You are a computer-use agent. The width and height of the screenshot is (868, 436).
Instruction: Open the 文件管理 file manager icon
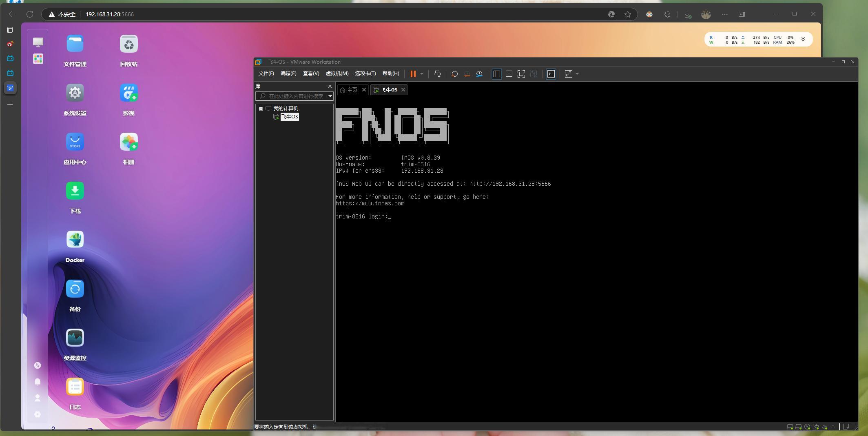tap(75, 44)
